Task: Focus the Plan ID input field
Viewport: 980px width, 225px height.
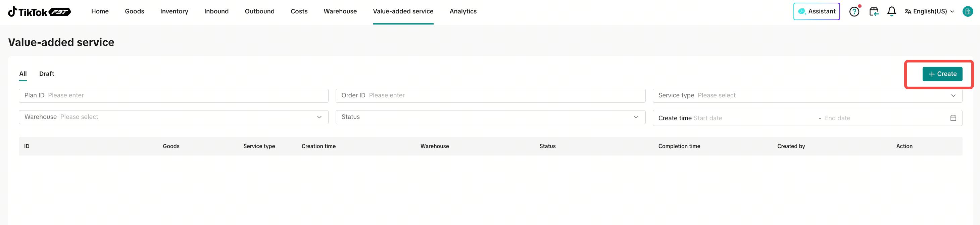Action: [x=174, y=96]
